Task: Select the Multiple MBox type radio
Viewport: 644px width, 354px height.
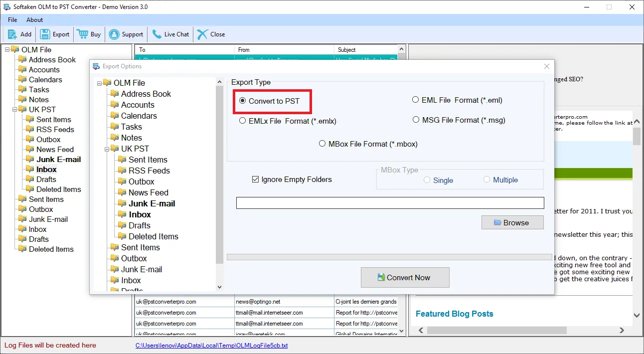Action: coord(486,179)
